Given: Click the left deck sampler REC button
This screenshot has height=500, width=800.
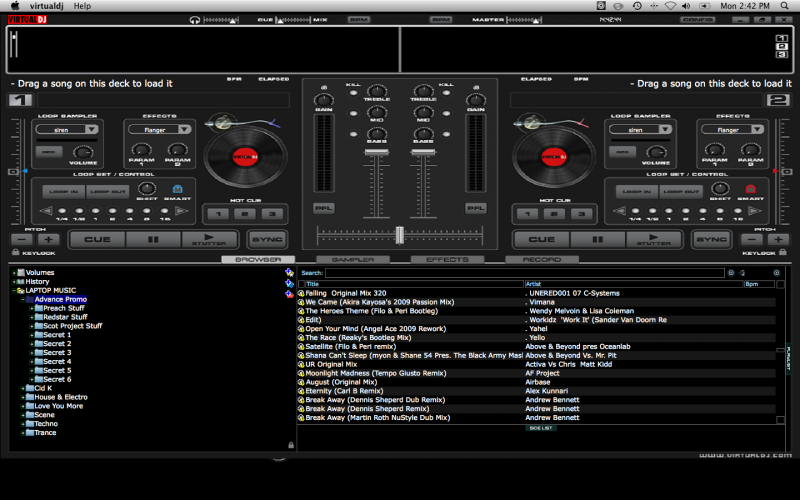Looking at the screenshot, I should click(47, 153).
